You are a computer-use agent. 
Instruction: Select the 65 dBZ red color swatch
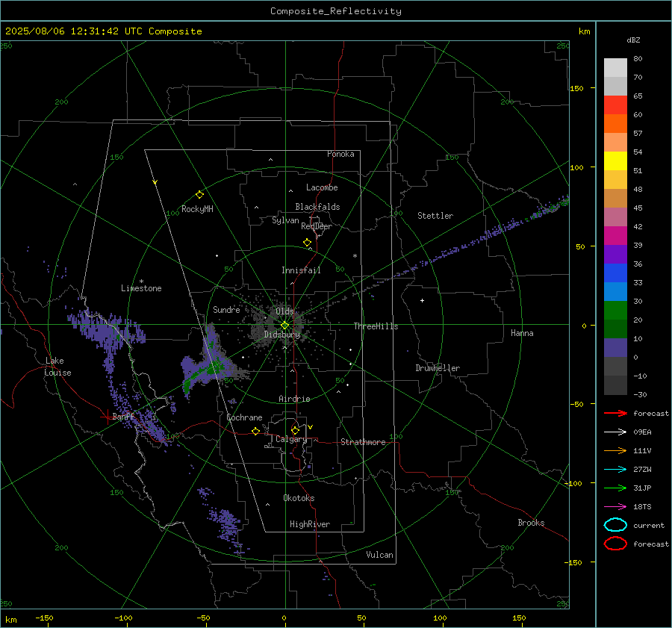click(615, 105)
